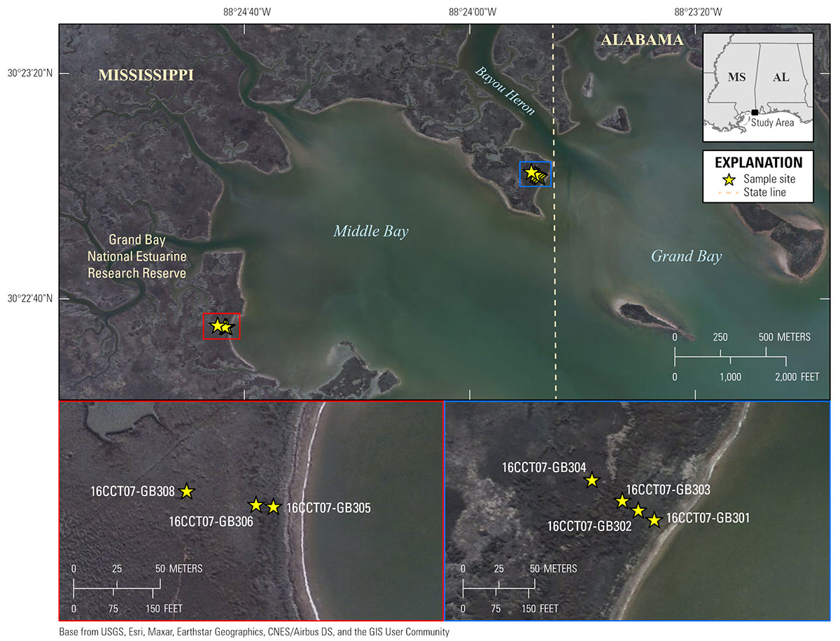Click the 16CCT07-GB304 sample site star
Viewport: 840px width, 641px height.
click(591, 481)
